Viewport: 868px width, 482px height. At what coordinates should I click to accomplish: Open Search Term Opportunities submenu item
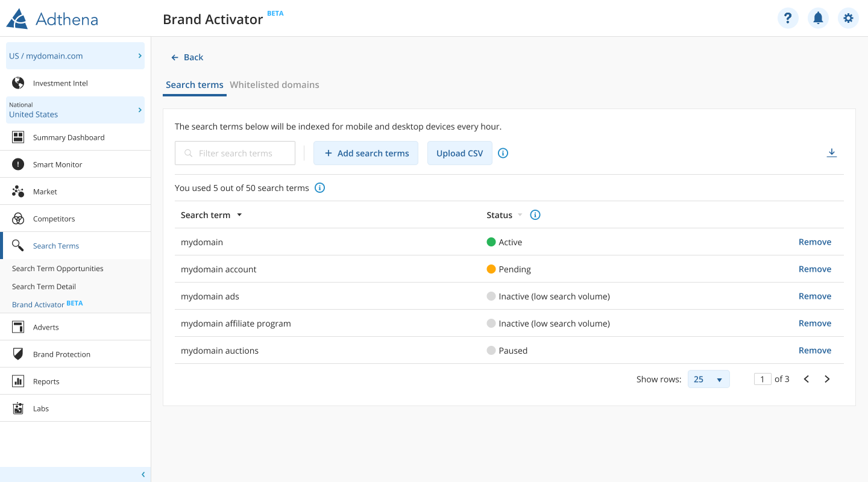point(58,269)
